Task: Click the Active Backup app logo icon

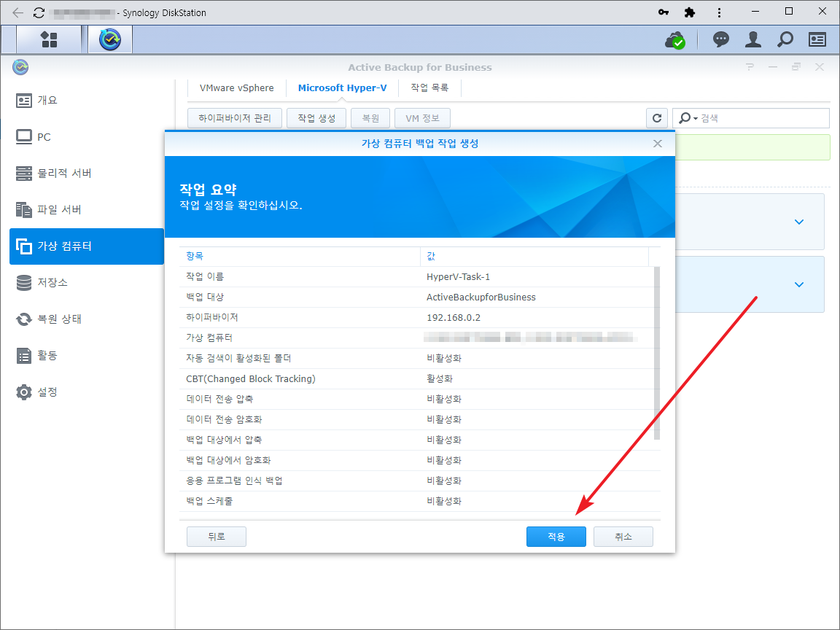Action: [x=20, y=67]
